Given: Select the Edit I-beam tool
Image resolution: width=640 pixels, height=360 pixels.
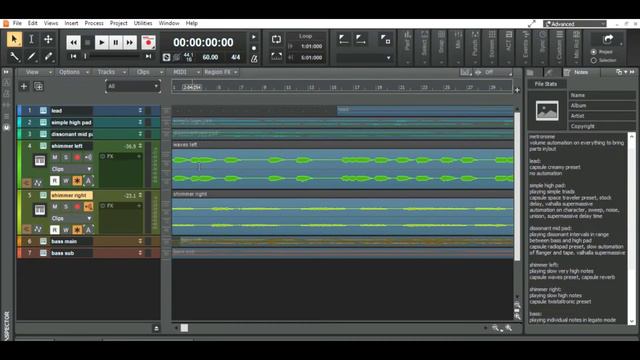Looking at the screenshot, I should [31, 40].
